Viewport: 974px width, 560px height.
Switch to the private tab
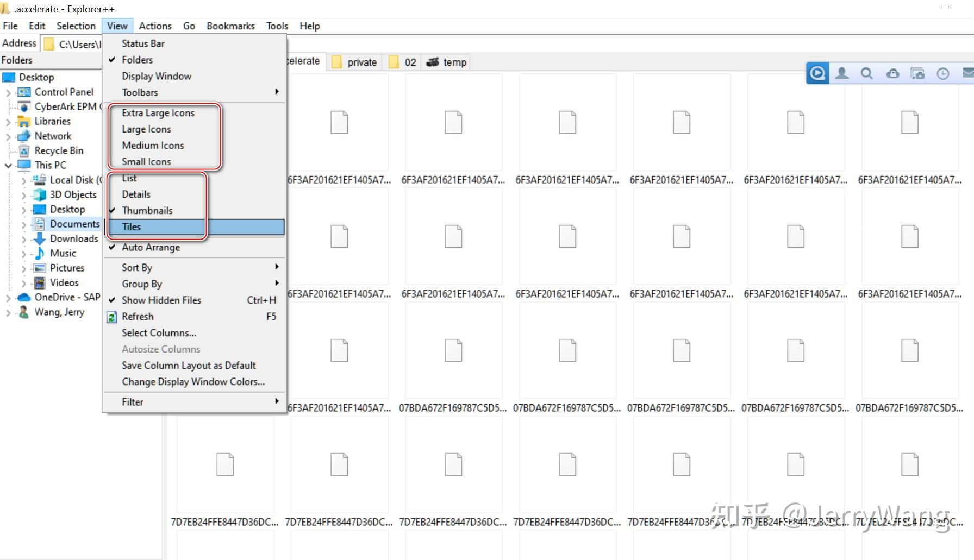tap(354, 62)
